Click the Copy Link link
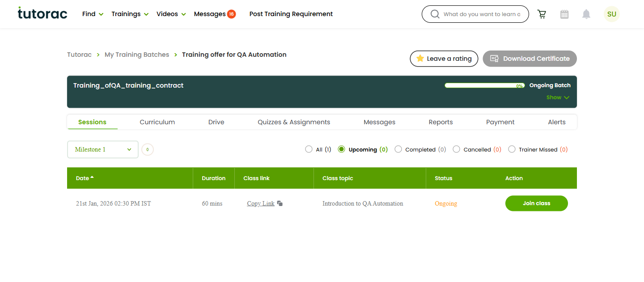 click(261, 203)
